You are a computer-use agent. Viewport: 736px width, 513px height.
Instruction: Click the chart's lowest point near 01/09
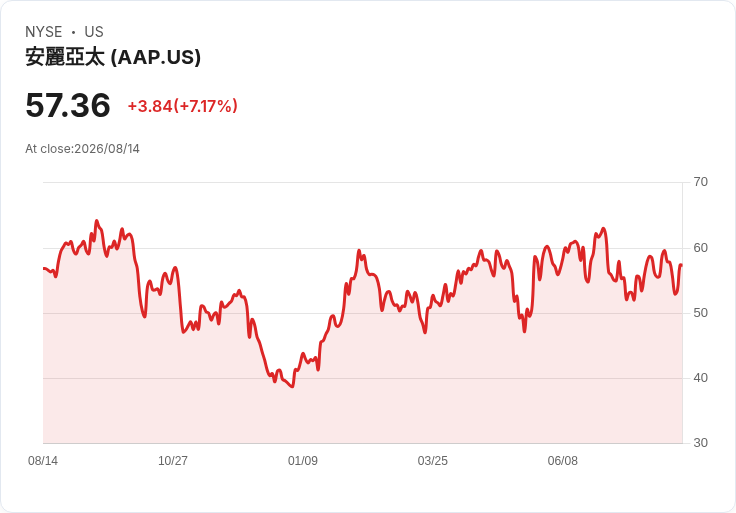click(x=292, y=387)
